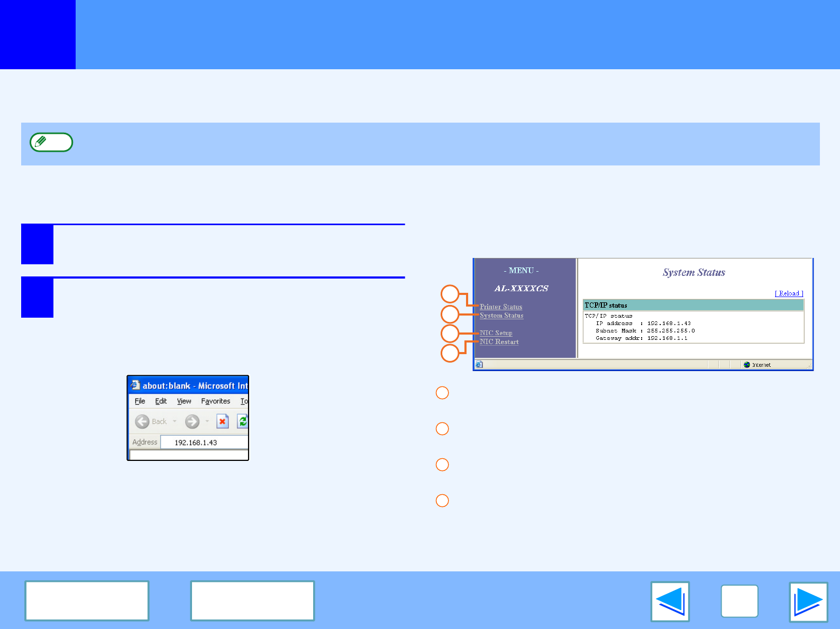Go to next page with right arrow
Viewport: 840px width, 629px height.
click(808, 602)
